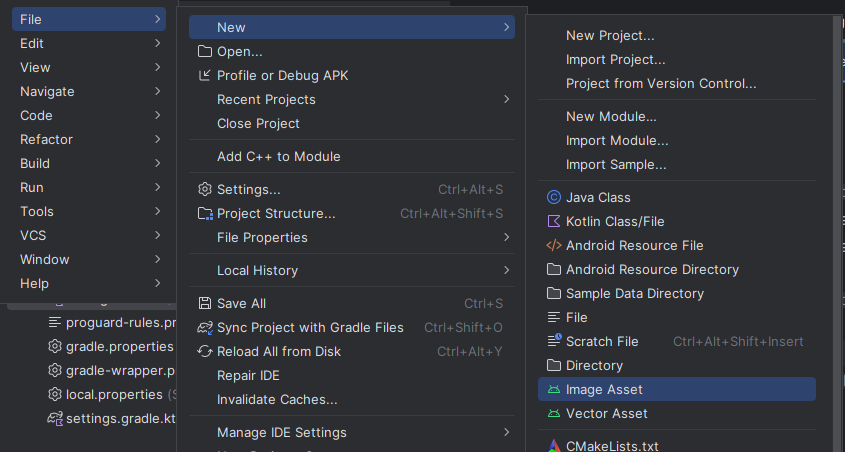Open the Tools menu
The height and width of the screenshot is (452, 845).
point(37,211)
